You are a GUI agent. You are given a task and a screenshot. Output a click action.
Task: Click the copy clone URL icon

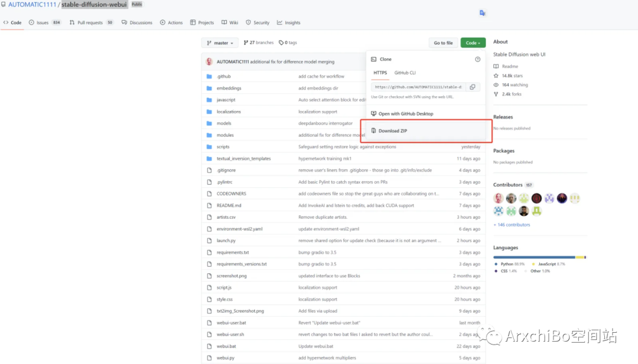(473, 87)
